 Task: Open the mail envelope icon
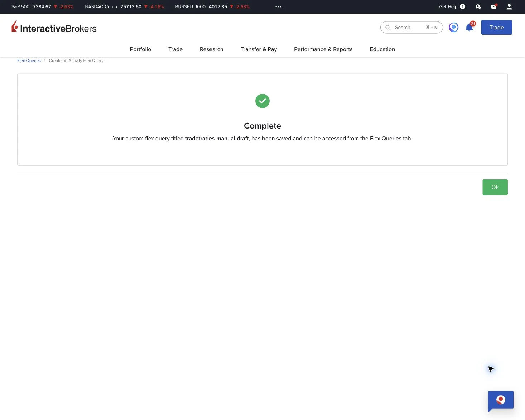click(x=494, y=6)
